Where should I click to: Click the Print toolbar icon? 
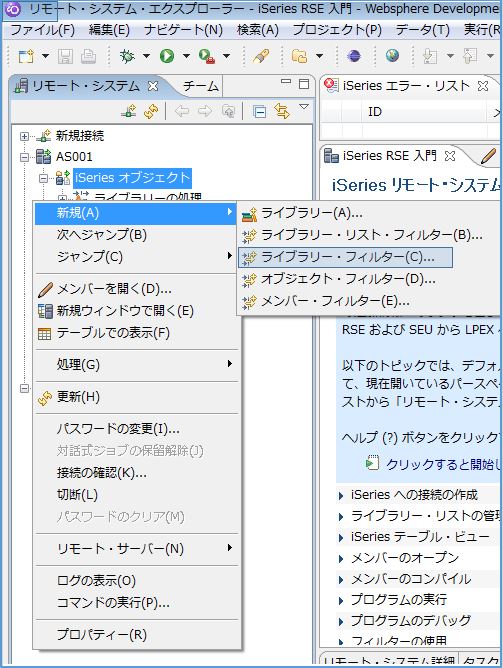tap(88, 56)
